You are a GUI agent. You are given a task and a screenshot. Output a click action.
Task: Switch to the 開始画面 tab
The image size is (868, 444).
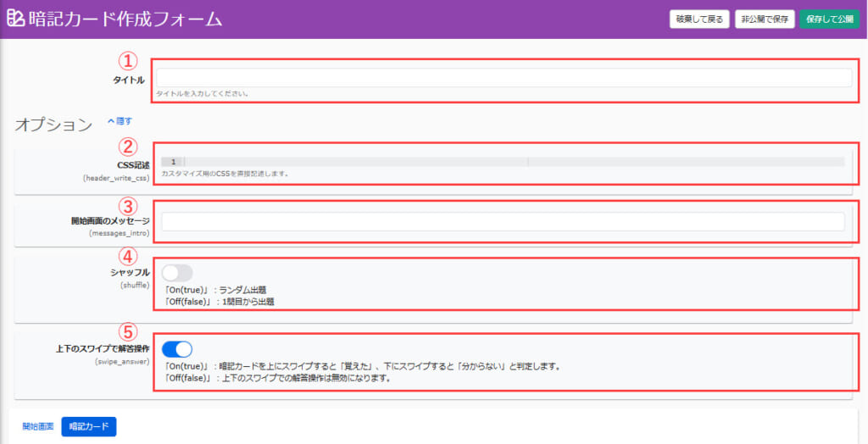[x=38, y=426]
